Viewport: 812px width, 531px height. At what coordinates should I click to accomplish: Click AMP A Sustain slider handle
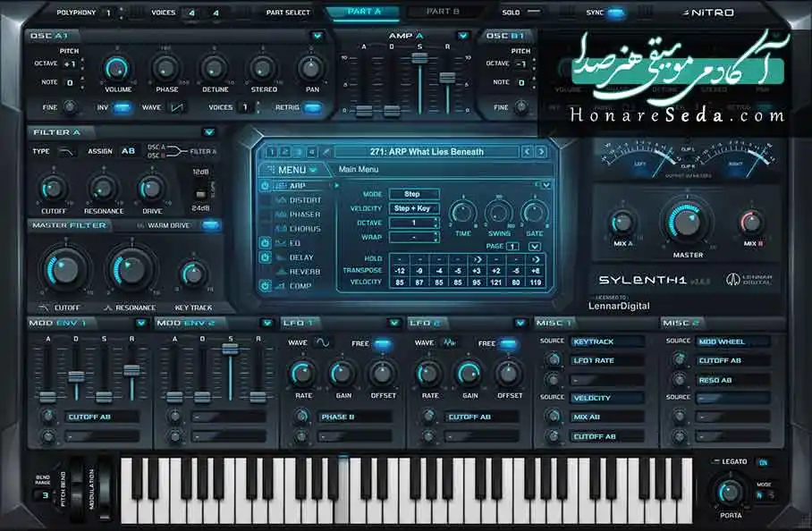coord(419,58)
